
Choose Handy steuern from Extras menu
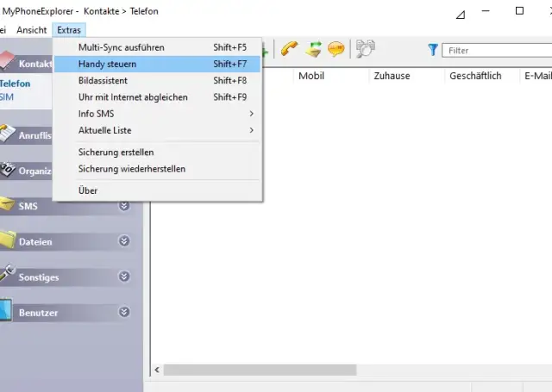point(157,64)
